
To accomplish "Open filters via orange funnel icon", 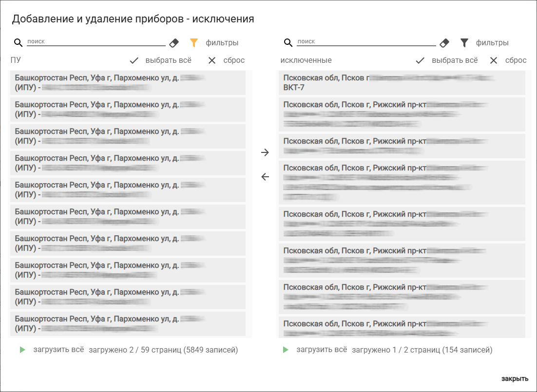I will click(194, 43).
